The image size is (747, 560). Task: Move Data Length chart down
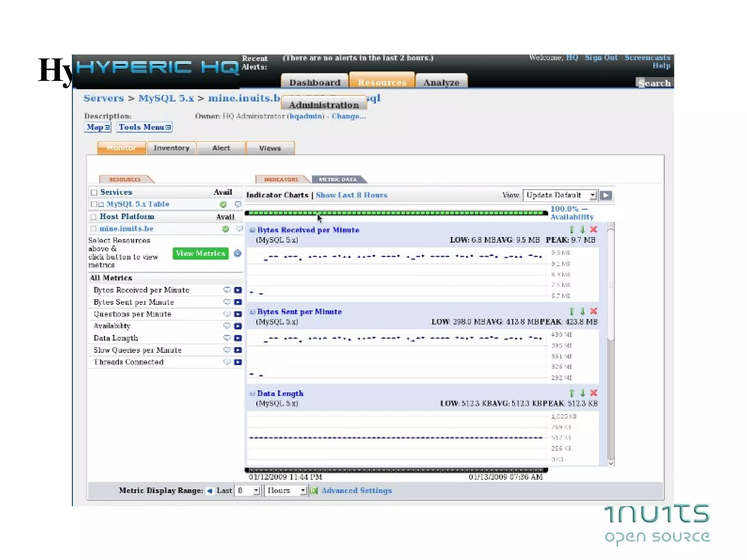click(582, 393)
